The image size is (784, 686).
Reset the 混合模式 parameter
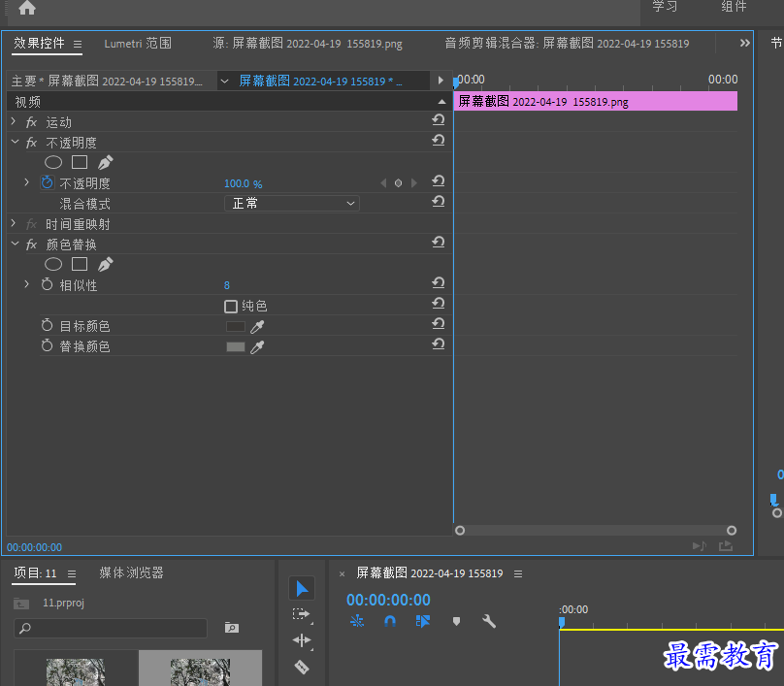click(439, 201)
